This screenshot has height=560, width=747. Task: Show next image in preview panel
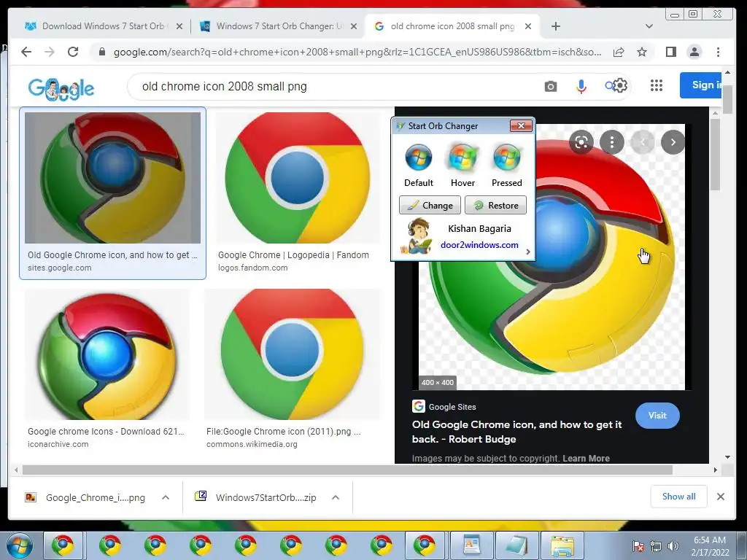pos(673,142)
